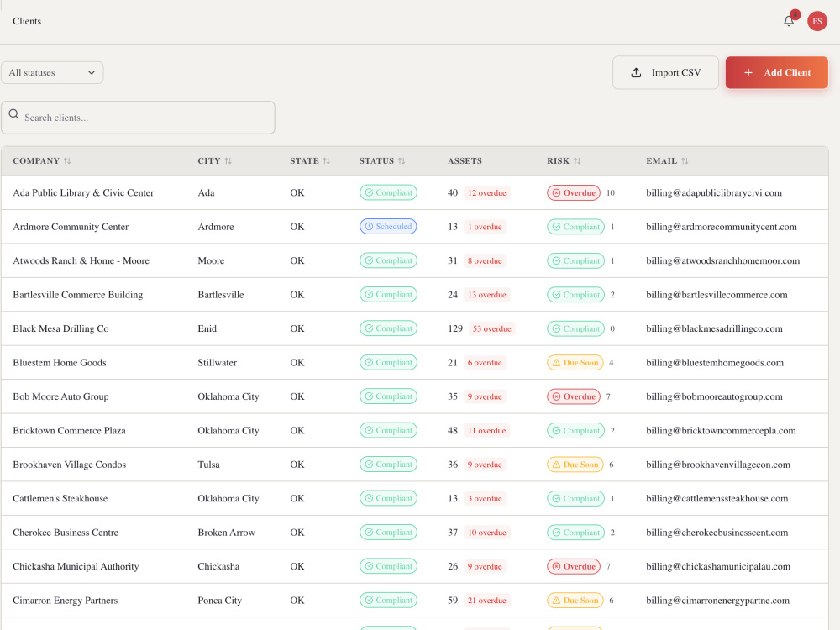Open Ada Public Library & Civic Center row
Viewport: 840px width, 630px height.
point(415,193)
